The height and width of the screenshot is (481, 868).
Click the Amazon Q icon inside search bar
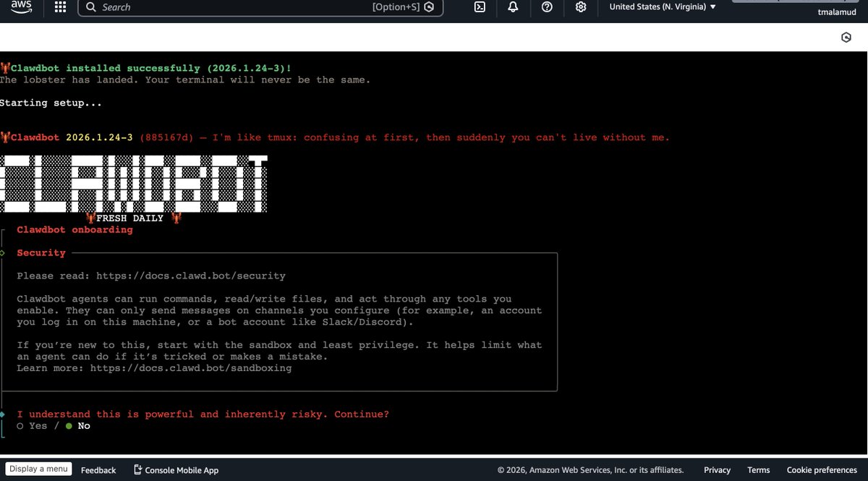[x=429, y=7]
